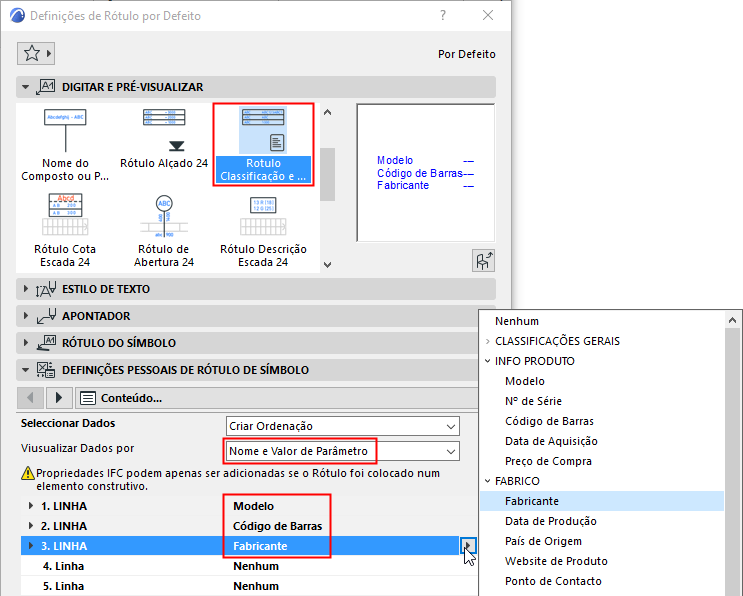Choose Modelo in the popup list
743x596 pixels.
click(525, 381)
